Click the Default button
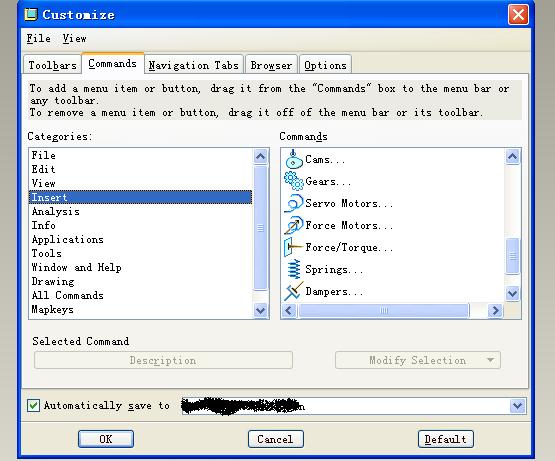Viewport: 555px width, 461px height. coord(446,439)
